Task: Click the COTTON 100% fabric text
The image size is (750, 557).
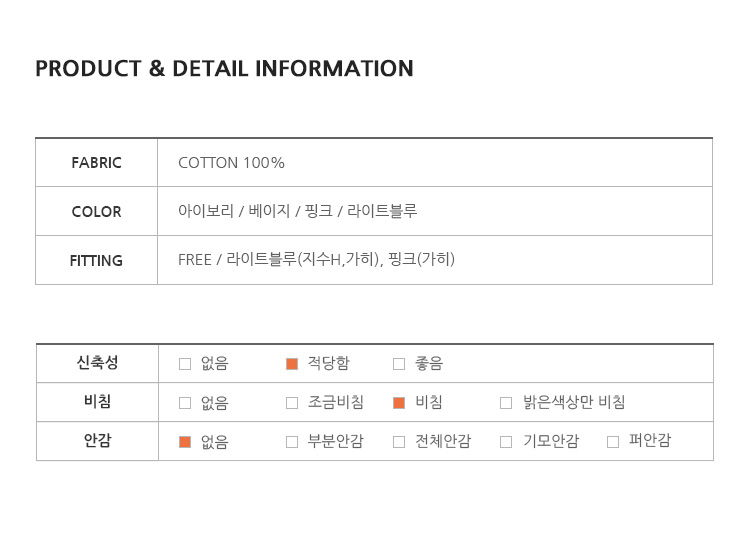Action: (x=231, y=163)
